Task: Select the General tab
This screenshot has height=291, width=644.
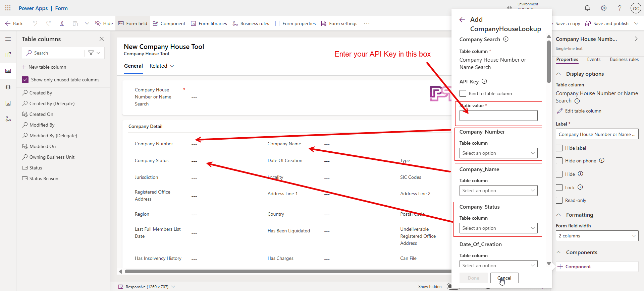Action: click(x=133, y=66)
